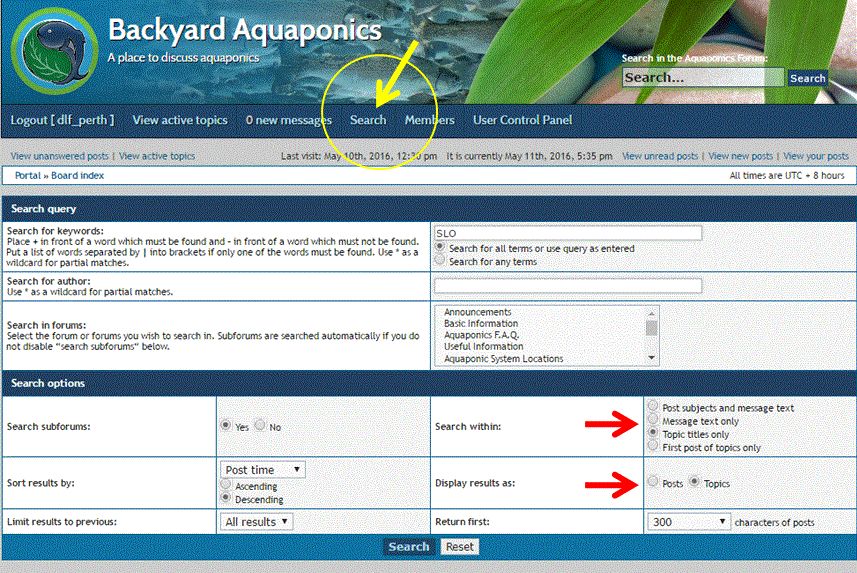Click the Search button at form bottom
The width and height of the screenshot is (857, 573).
[409, 547]
